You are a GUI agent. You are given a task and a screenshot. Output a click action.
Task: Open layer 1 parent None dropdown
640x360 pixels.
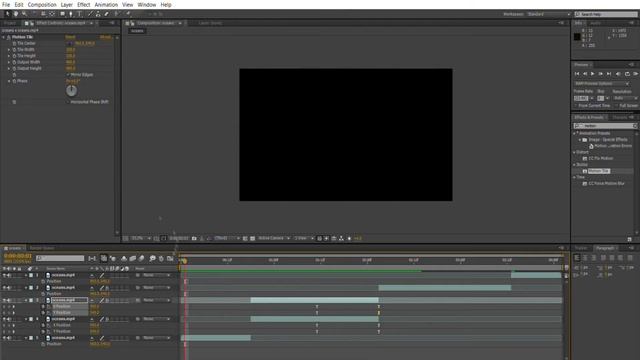coord(156,276)
